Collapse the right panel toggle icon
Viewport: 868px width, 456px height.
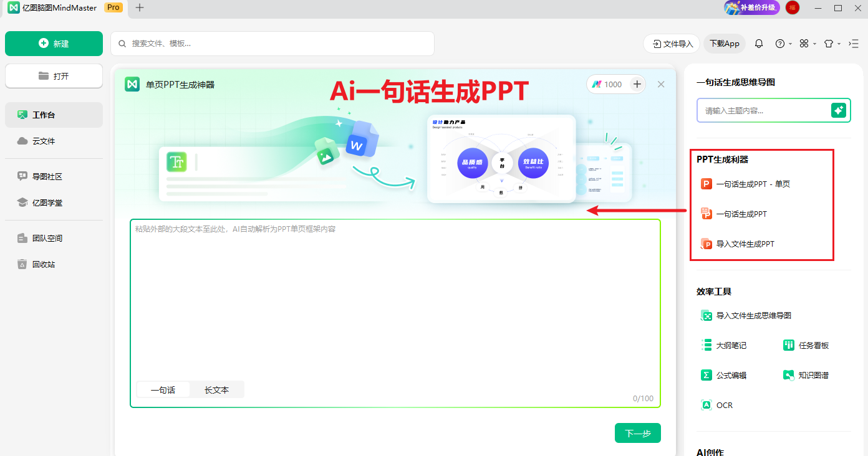[x=854, y=44]
